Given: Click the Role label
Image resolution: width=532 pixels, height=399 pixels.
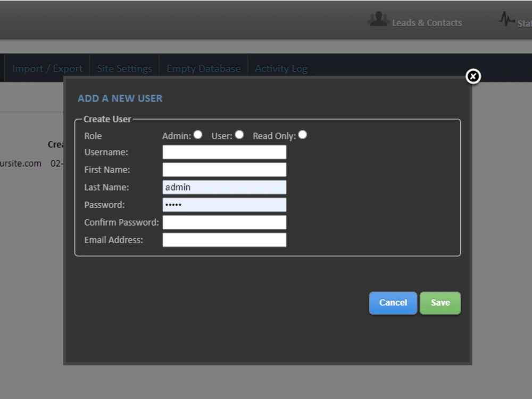Looking at the screenshot, I should coord(93,136).
